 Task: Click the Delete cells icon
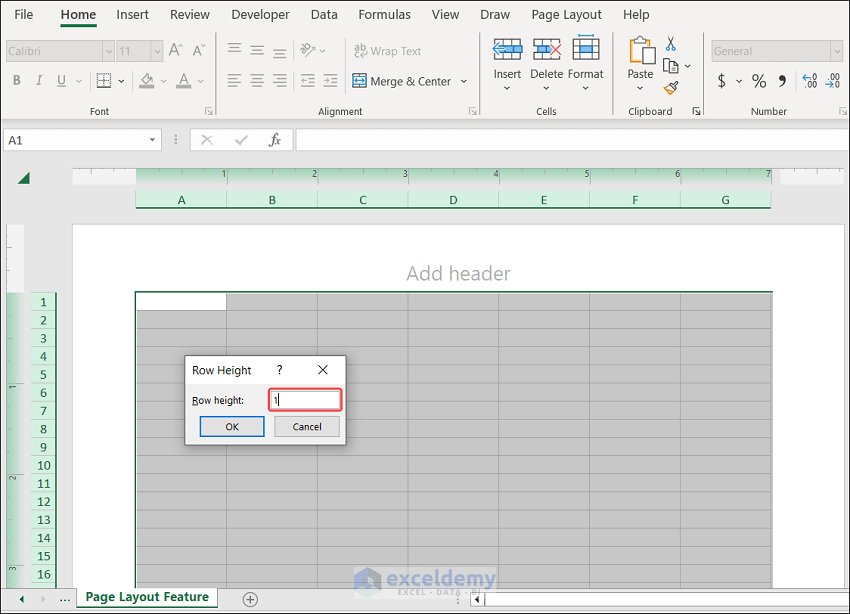click(x=546, y=49)
